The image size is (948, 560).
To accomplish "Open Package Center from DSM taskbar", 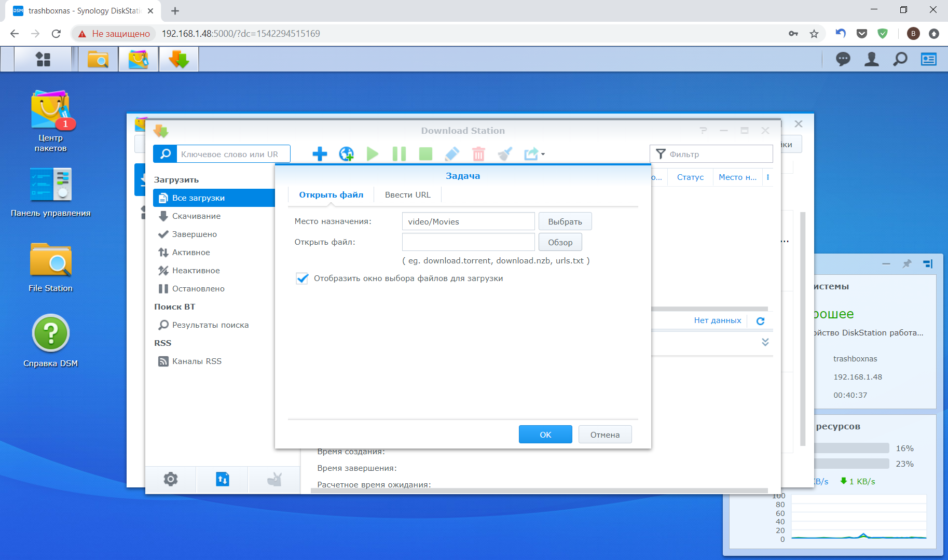I will click(x=138, y=59).
